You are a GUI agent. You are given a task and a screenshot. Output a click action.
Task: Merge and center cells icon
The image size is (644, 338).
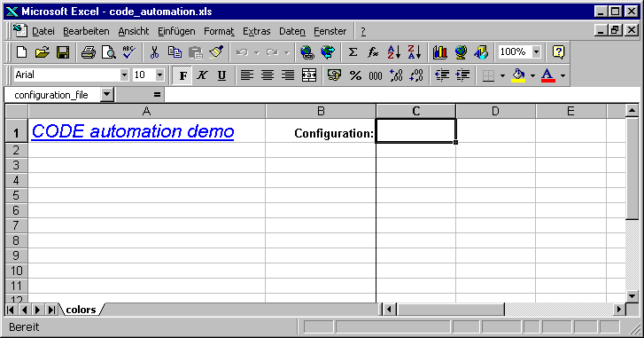click(309, 75)
